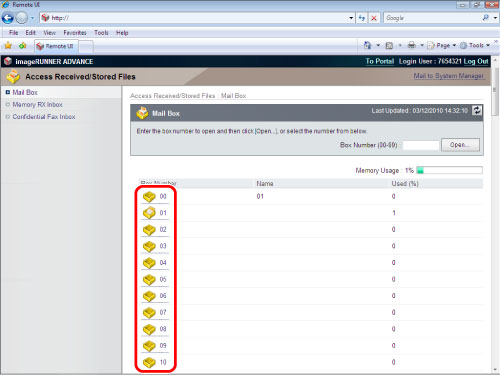Click the refresh icon beside Last Updated
The image size is (500, 382).
477,110
